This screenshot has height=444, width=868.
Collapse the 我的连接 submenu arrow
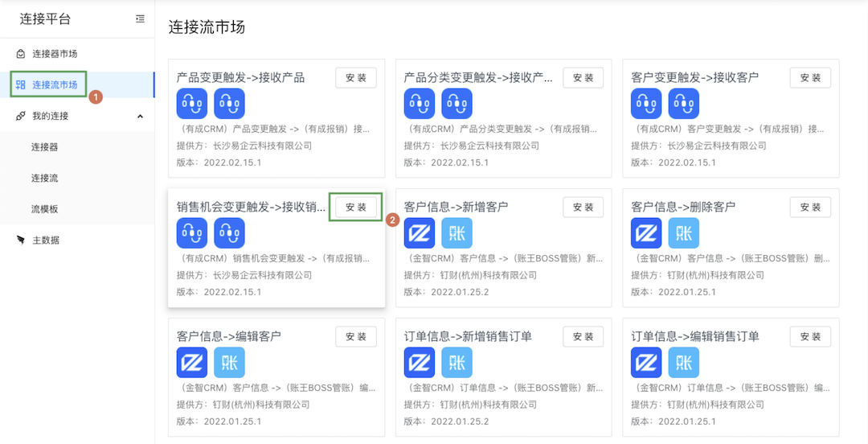[x=140, y=116]
